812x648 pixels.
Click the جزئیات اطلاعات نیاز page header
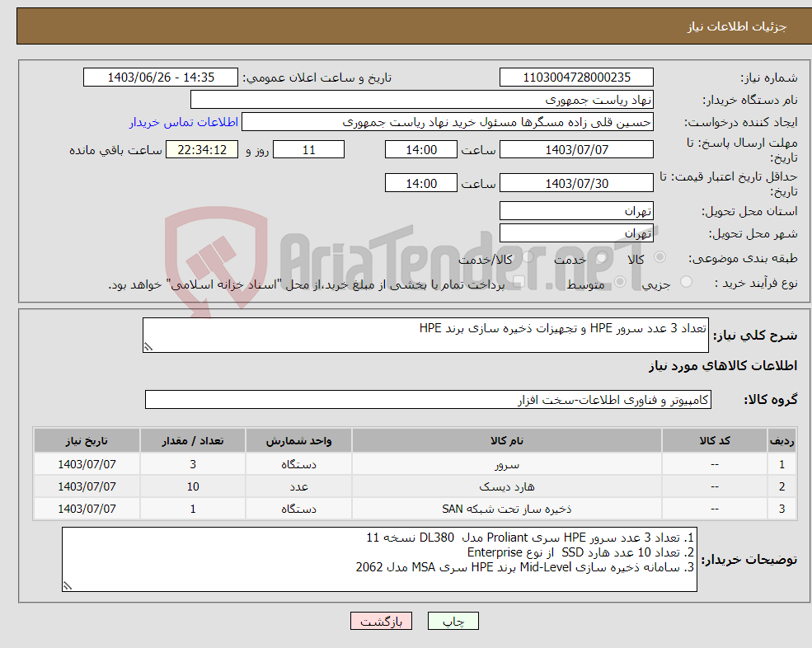[x=736, y=26]
